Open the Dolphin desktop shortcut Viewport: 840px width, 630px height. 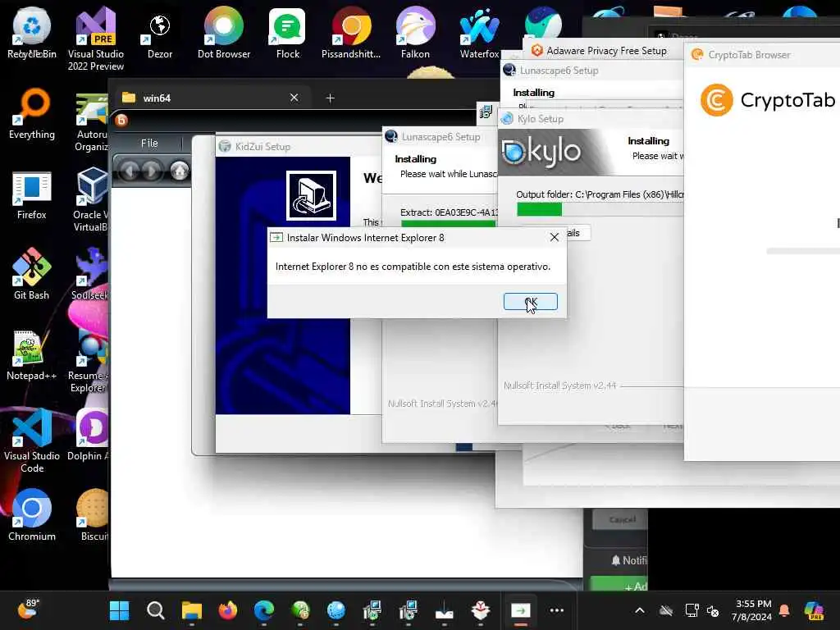(89, 435)
